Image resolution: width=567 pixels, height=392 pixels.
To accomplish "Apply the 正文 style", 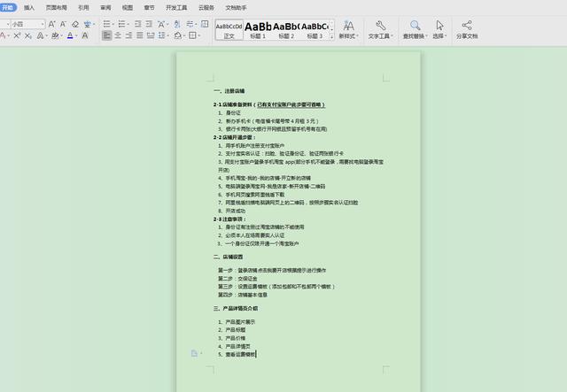I will (229, 30).
